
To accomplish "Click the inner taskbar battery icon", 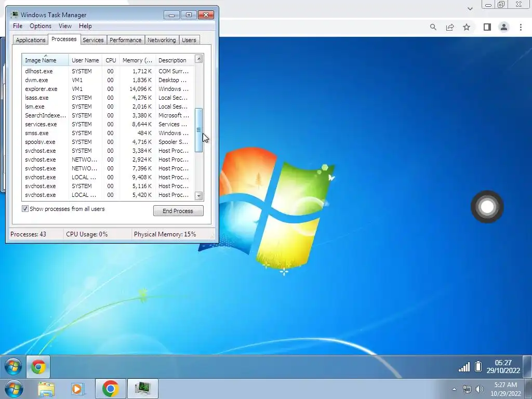I will point(478,366).
